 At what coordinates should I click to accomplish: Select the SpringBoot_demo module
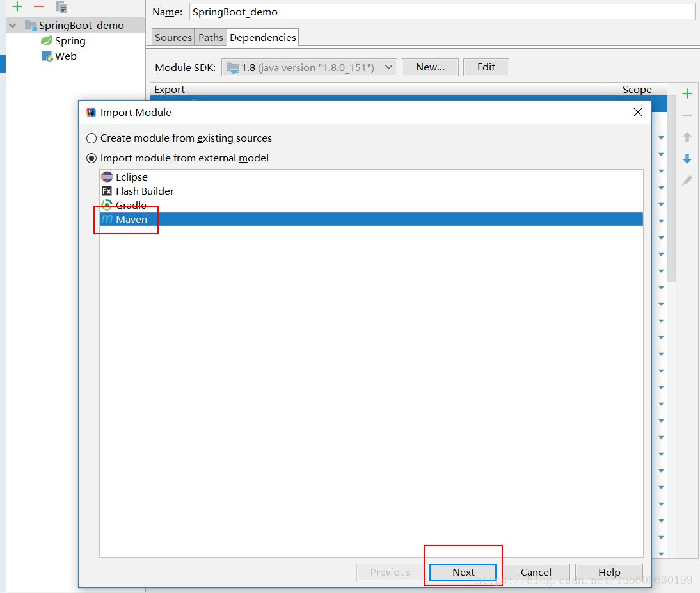coord(81,26)
